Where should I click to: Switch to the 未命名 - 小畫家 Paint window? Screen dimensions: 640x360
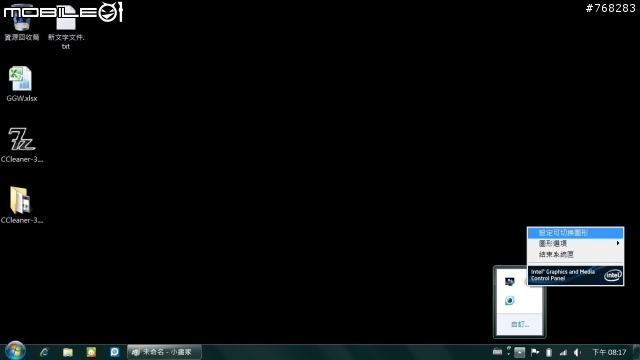click(x=164, y=352)
